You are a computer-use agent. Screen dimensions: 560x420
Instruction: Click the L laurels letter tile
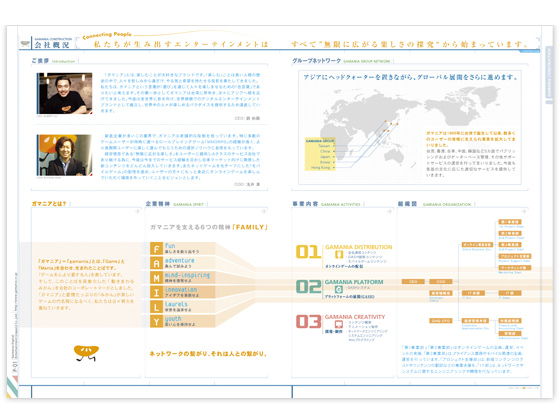point(156,307)
